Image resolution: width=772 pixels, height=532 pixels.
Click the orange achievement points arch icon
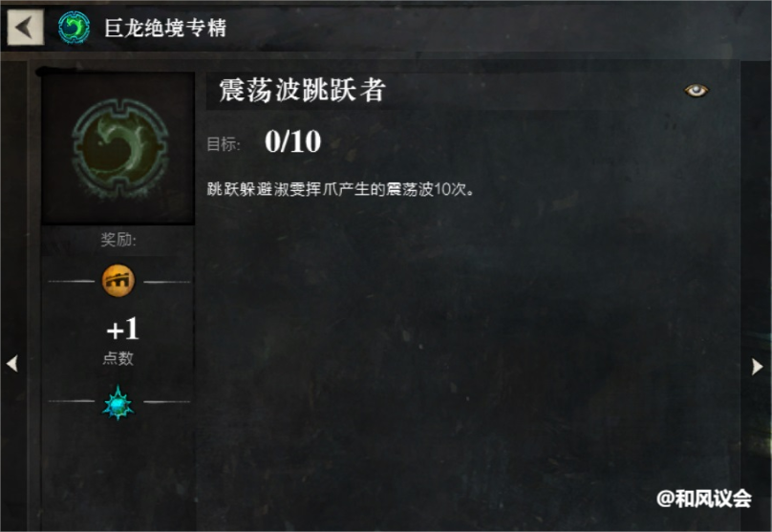[118, 281]
